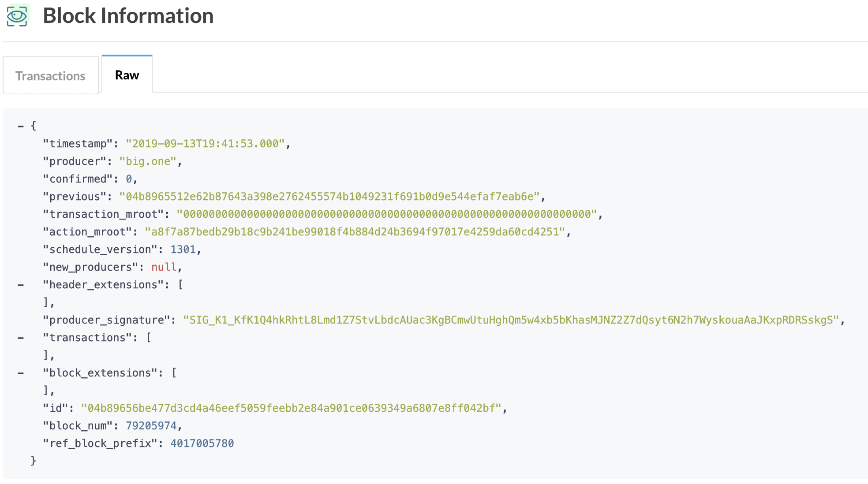
Task: Click the block_num value 79205974
Action: (151, 426)
